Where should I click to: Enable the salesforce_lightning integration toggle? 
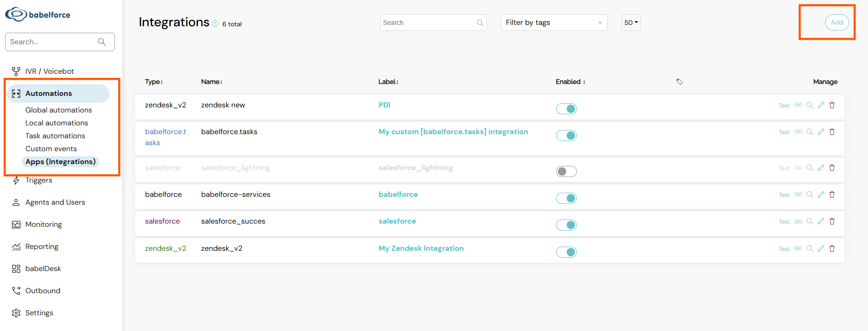click(x=566, y=171)
